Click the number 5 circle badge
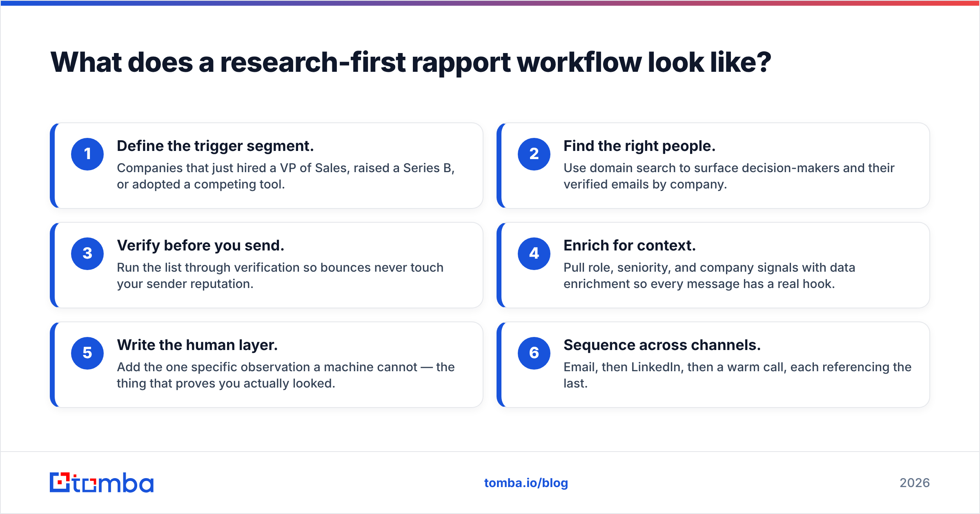Viewport: 980px width, 514px height. coord(87,353)
